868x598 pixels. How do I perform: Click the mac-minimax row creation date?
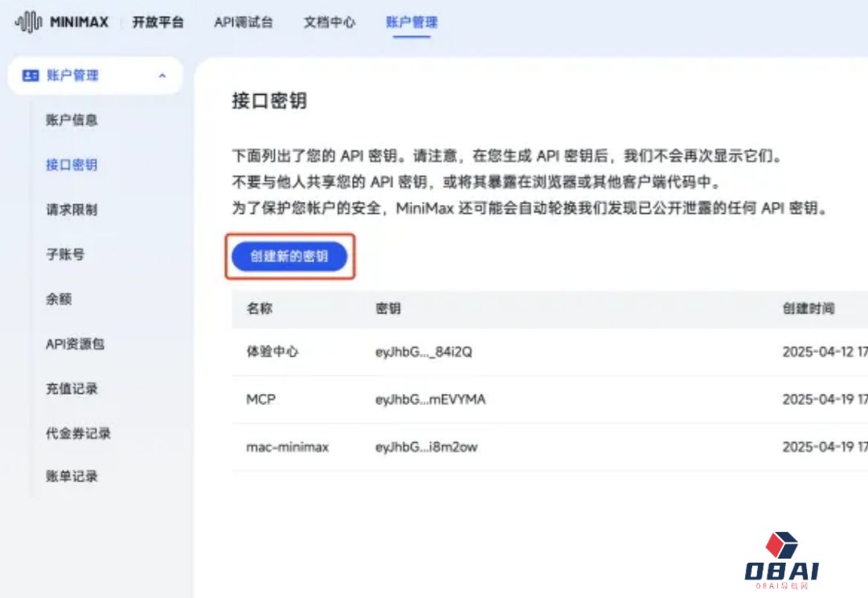tap(825, 447)
